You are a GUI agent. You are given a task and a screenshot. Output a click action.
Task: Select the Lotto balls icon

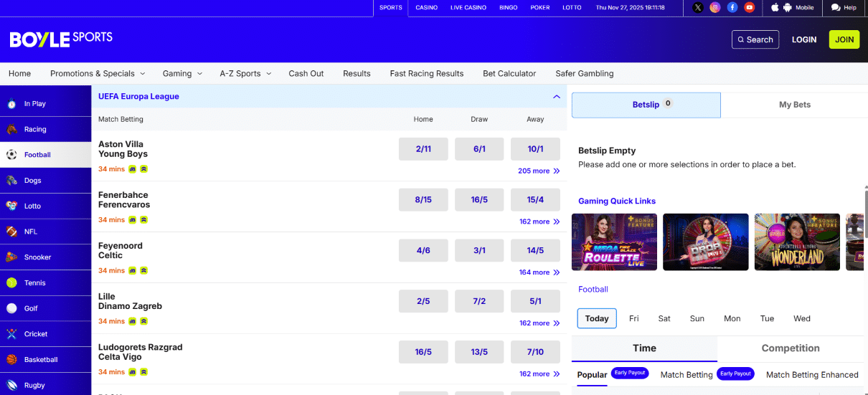11,206
